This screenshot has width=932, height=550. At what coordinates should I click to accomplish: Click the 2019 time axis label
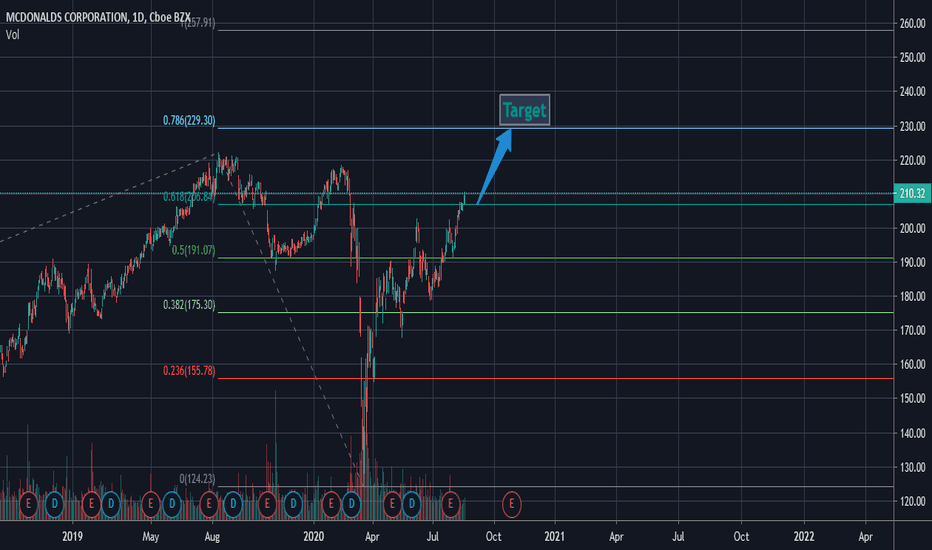(72, 536)
